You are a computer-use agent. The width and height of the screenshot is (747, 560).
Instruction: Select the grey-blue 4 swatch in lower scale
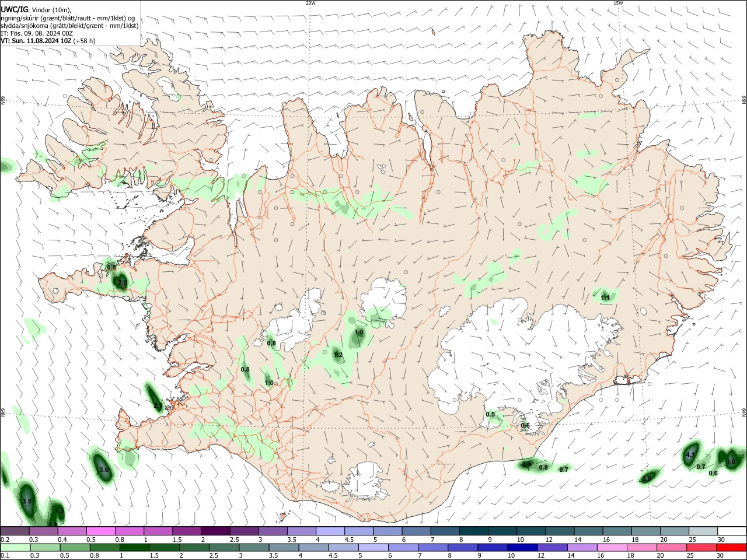click(x=313, y=548)
